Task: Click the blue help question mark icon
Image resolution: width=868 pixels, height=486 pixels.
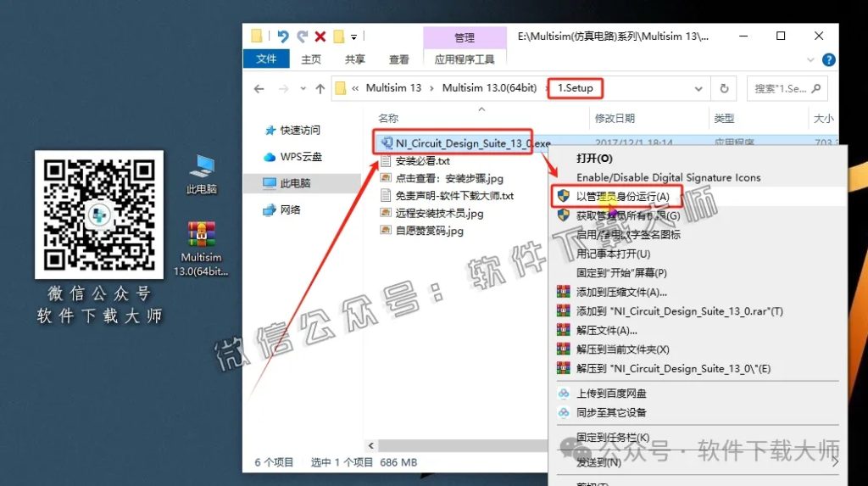Action: 829,59
